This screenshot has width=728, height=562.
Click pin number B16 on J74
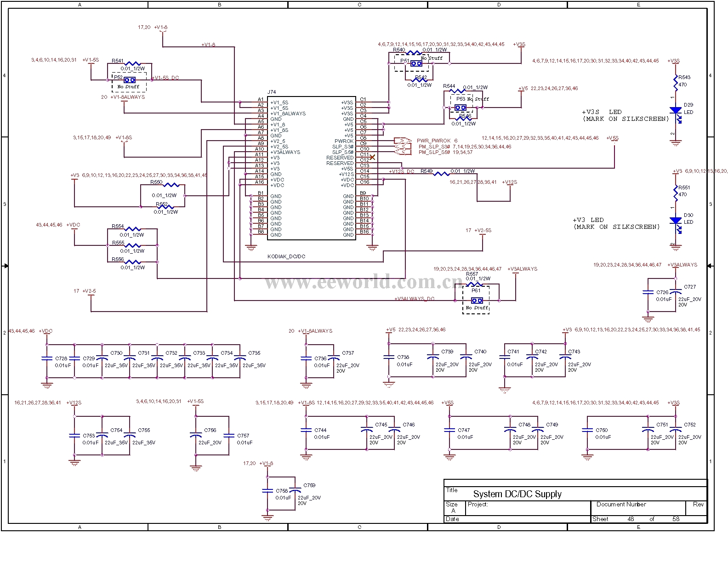coord(364,232)
